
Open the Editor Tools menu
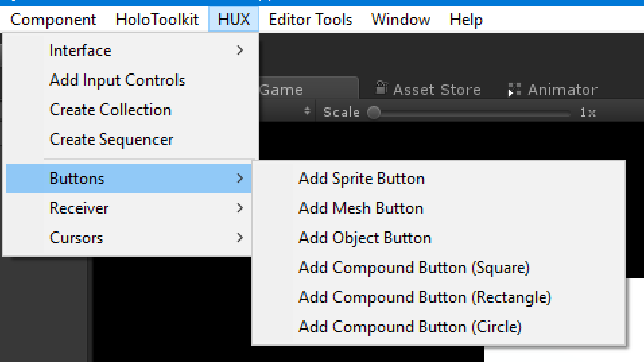coord(311,20)
